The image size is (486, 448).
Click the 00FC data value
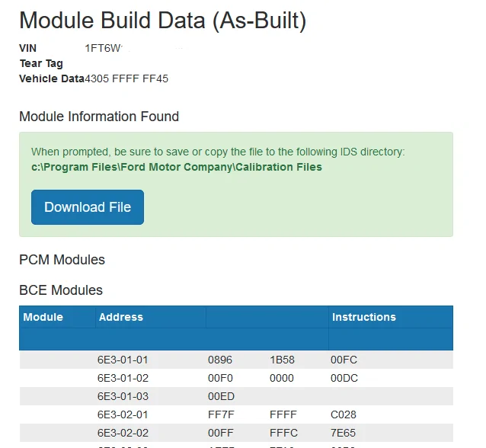pyautogui.click(x=344, y=360)
